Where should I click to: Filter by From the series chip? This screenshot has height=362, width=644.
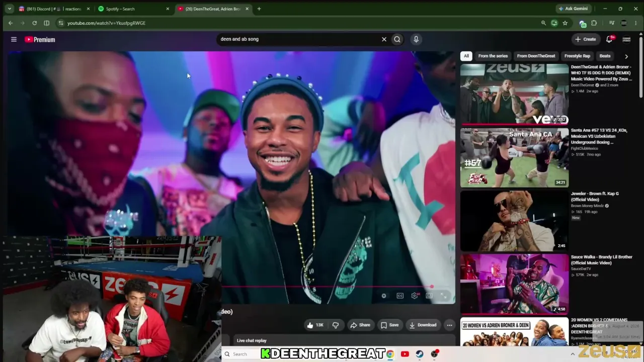click(493, 56)
